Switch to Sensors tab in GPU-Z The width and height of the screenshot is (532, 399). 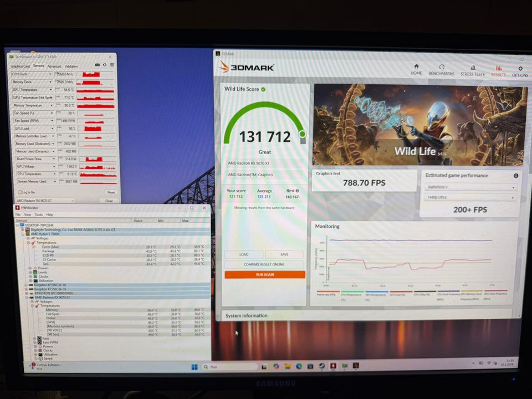click(x=38, y=66)
